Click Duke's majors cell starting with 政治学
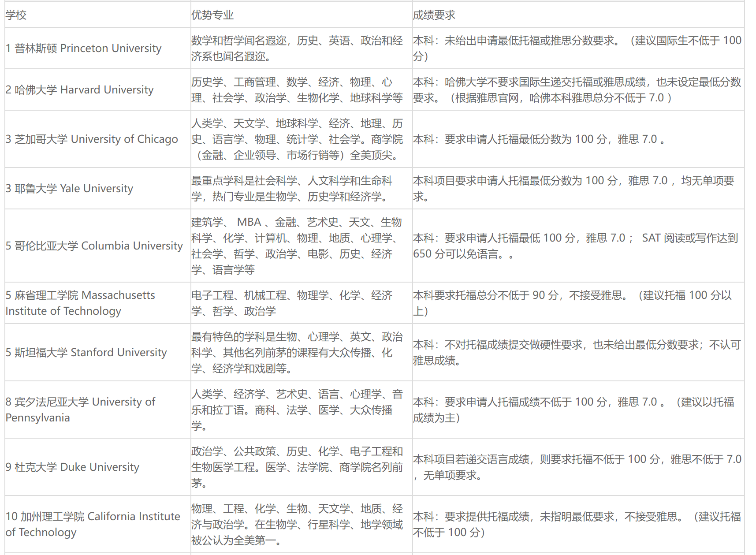Screen dimensions: 756x555 [x=297, y=467]
